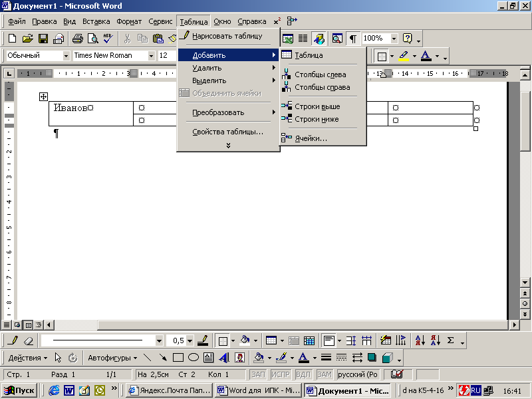Click the table move handle
The image size is (532, 399).
43,96
